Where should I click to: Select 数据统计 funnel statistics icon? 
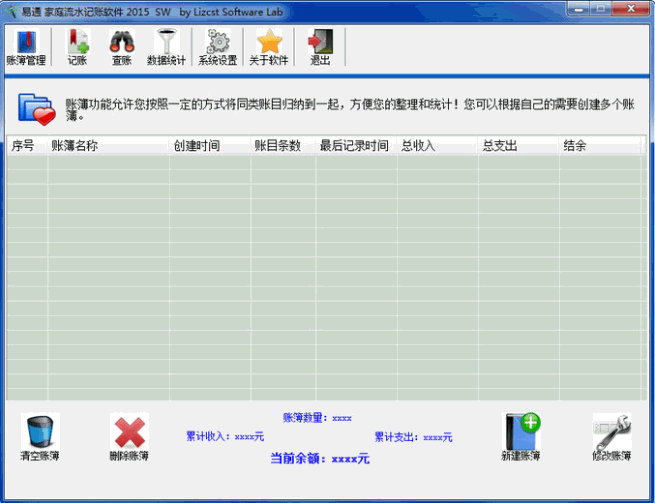click(x=166, y=47)
